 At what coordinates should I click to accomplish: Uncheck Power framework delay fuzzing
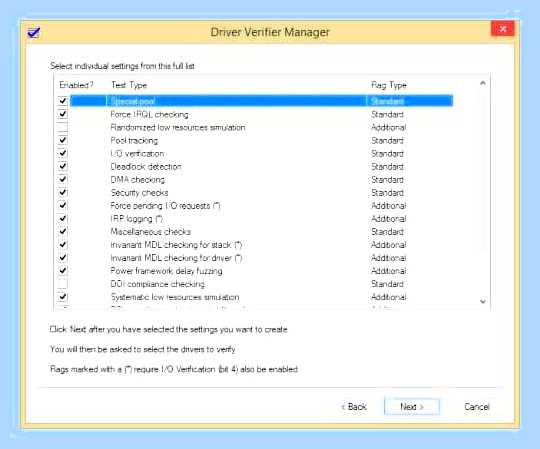[63, 271]
